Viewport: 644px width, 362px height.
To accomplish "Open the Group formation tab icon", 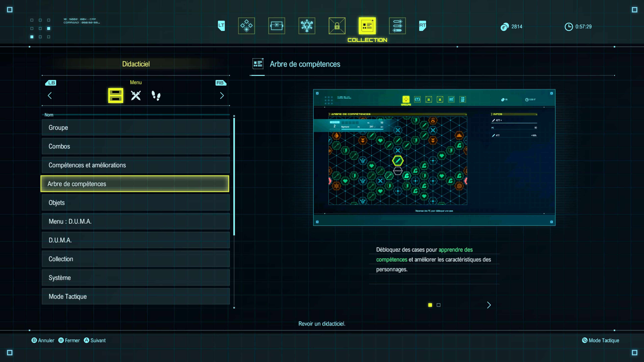I will (246, 26).
